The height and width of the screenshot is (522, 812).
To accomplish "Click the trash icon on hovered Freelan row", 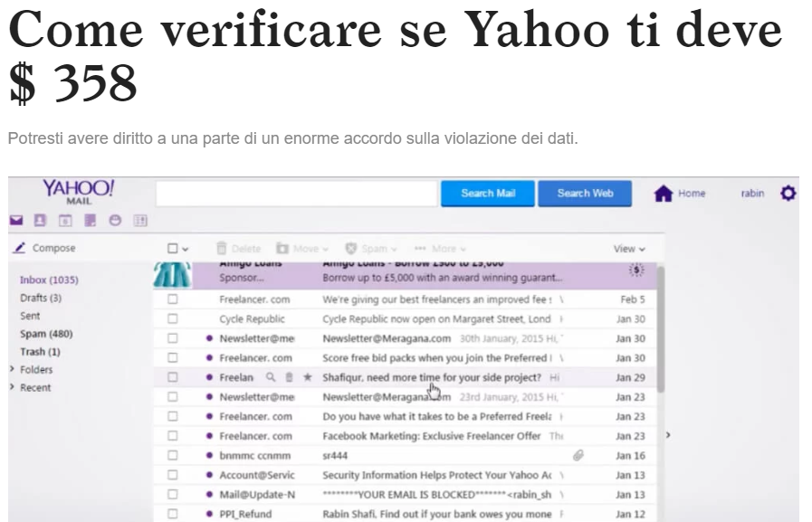I will tap(289, 377).
